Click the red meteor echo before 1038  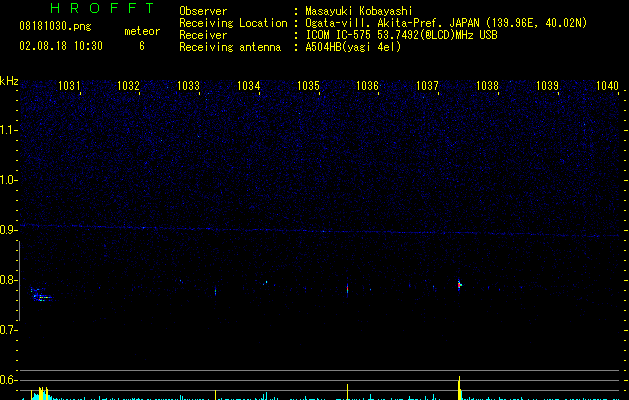click(459, 284)
